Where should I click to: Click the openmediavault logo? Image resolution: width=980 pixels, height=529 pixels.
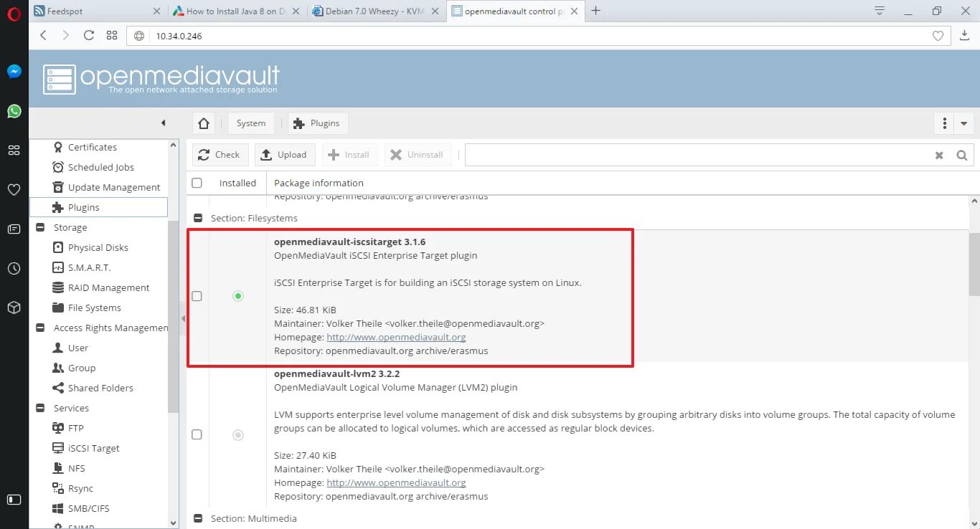point(161,79)
